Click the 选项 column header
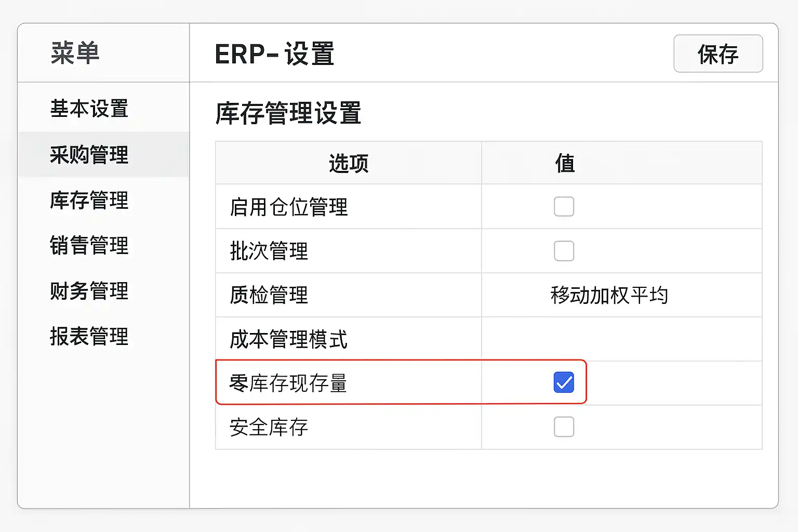The image size is (798, 532). point(349,163)
